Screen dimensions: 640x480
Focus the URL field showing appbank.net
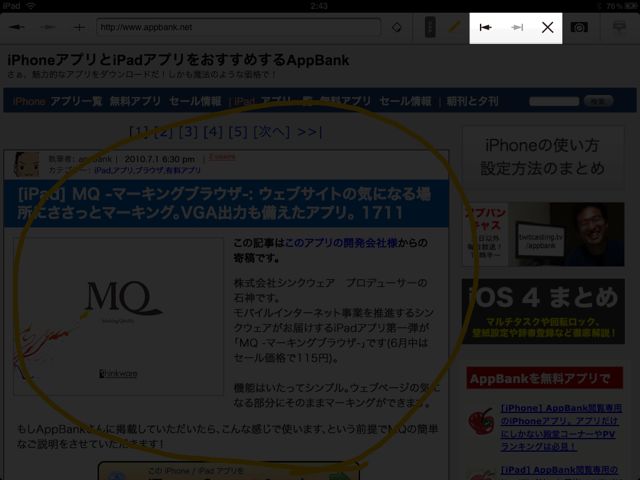[x=239, y=27]
